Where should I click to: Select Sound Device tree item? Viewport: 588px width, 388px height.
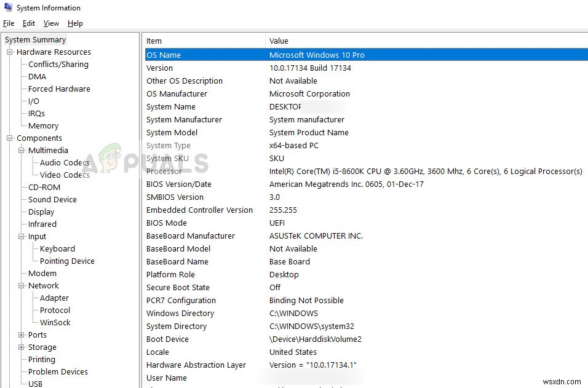coord(52,199)
